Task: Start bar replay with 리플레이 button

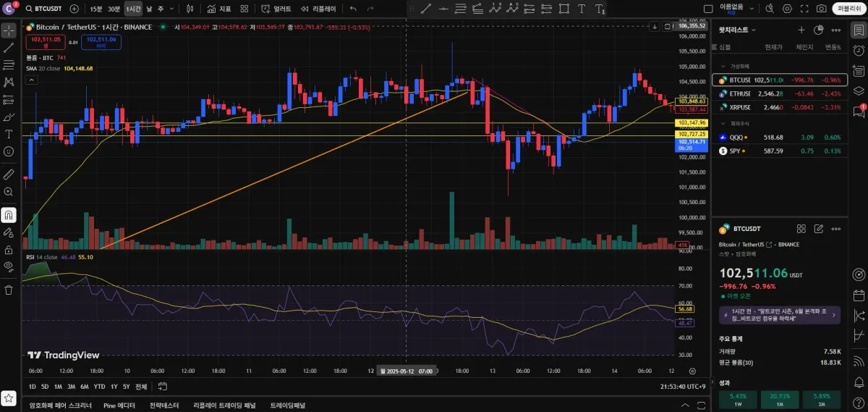Action: tap(319, 9)
